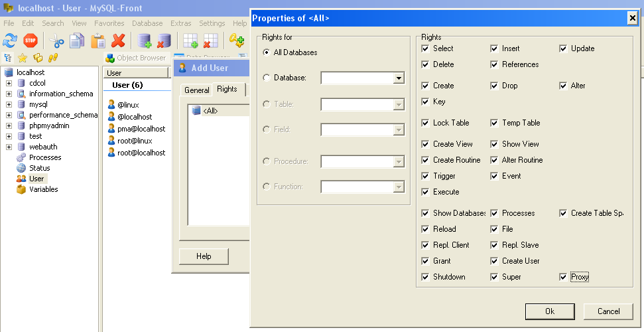Open the Database combo box dropdown
The width and height of the screenshot is (644, 332).
point(398,78)
